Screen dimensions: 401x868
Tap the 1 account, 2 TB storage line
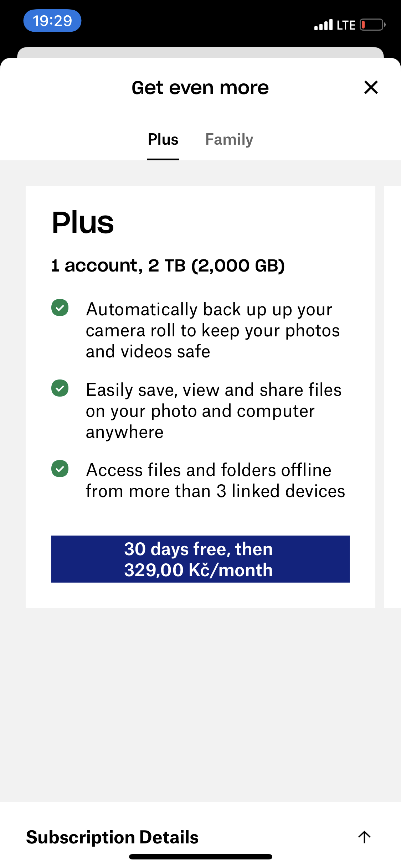(x=168, y=265)
